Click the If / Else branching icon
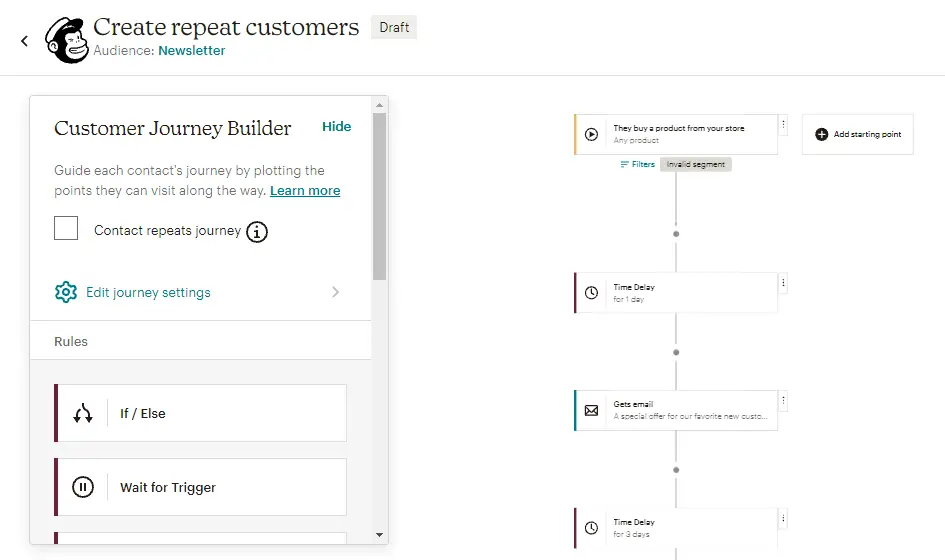The image size is (945, 560). 83,414
